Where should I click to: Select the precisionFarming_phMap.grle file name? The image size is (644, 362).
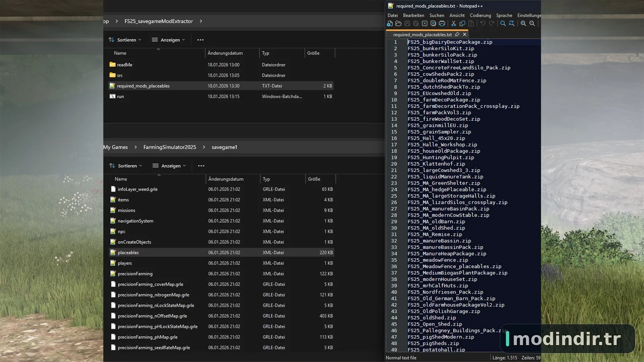(x=148, y=337)
